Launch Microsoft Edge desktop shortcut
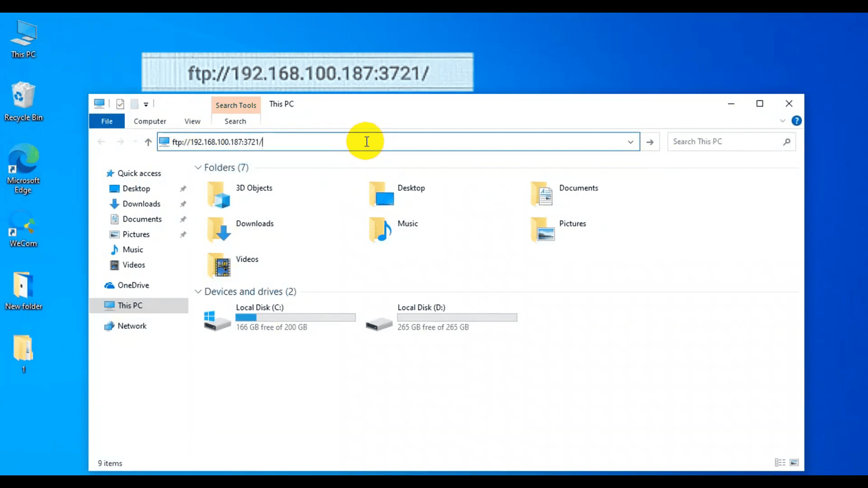Viewport: 868px width, 488px height. tap(24, 169)
